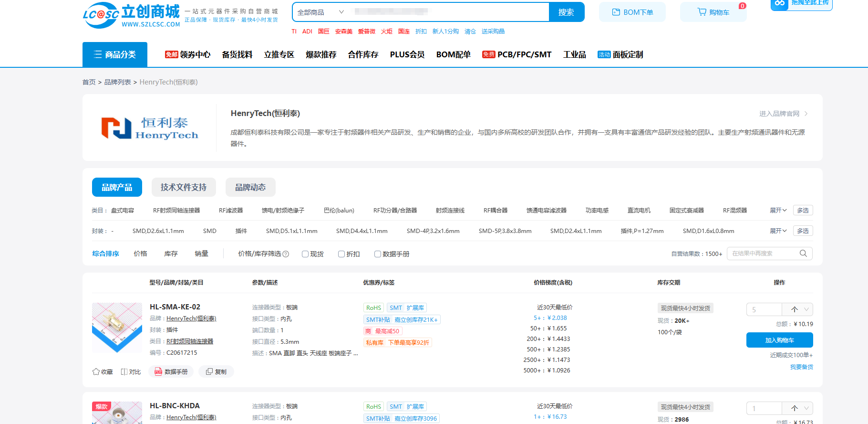Screen dimensions: 868x424
Task: Click the TI hot keyword link
Action: pyautogui.click(x=294, y=32)
